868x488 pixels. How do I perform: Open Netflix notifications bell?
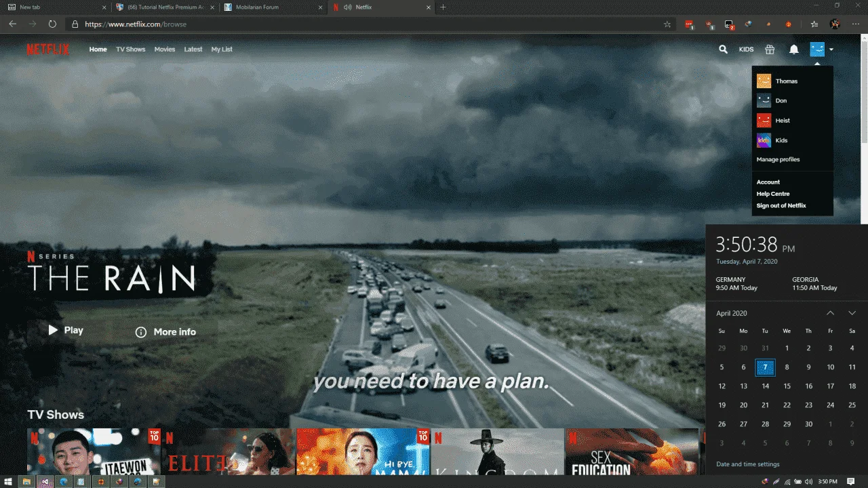click(x=794, y=49)
